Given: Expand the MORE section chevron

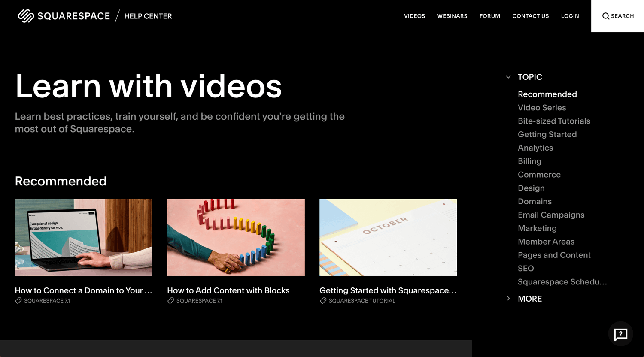Looking at the screenshot, I should (508, 299).
